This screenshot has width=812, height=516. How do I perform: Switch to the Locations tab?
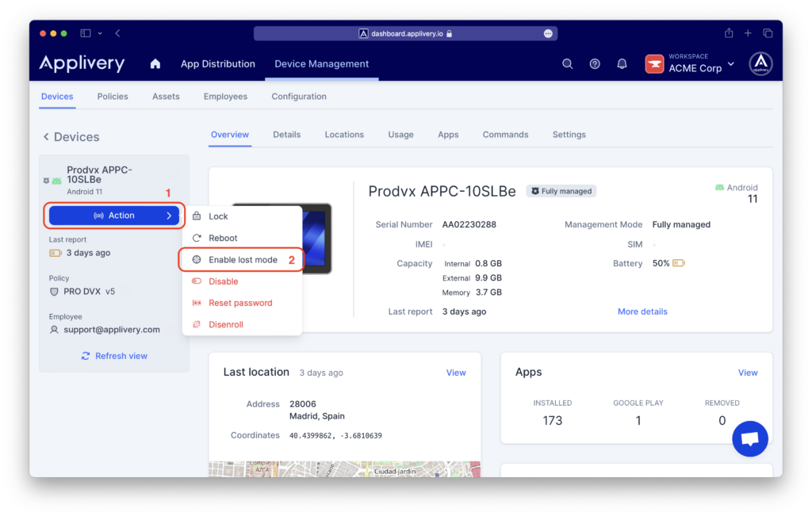pos(344,135)
